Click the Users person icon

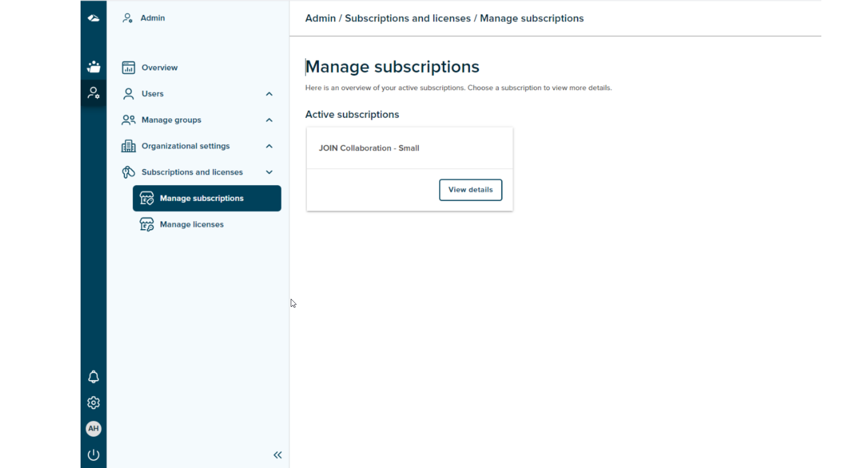point(128,94)
